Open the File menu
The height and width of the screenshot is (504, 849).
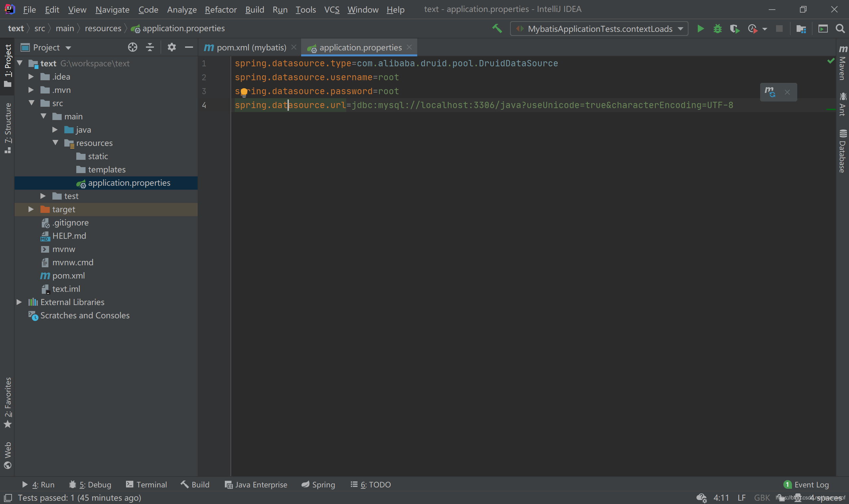click(29, 10)
